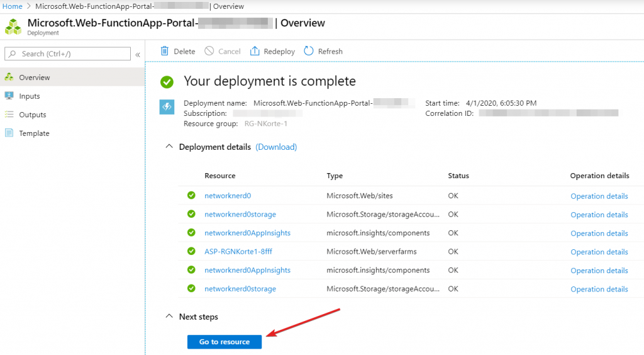The width and height of the screenshot is (644, 355).
Task: Click the Redeploy upload icon
Action: [x=255, y=51]
